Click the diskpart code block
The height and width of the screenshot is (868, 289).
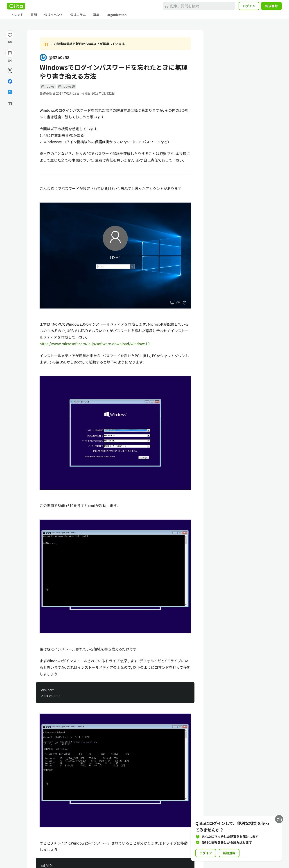point(115,692)
